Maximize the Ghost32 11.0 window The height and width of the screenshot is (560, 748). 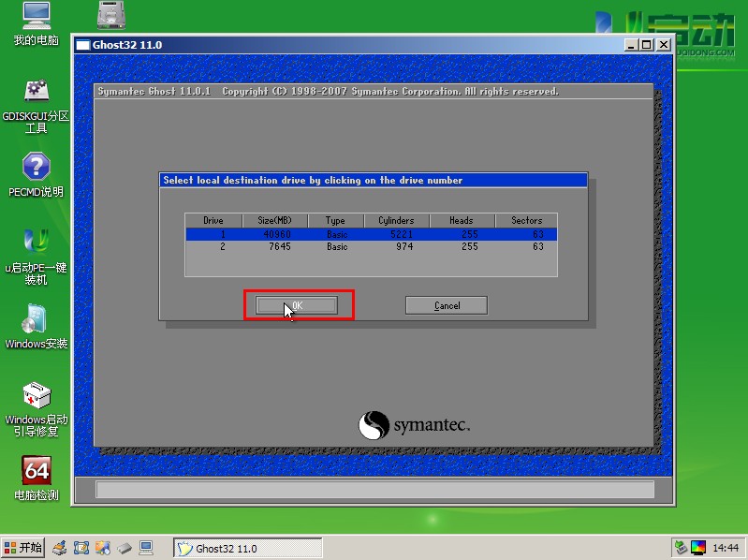click(646, 45)
